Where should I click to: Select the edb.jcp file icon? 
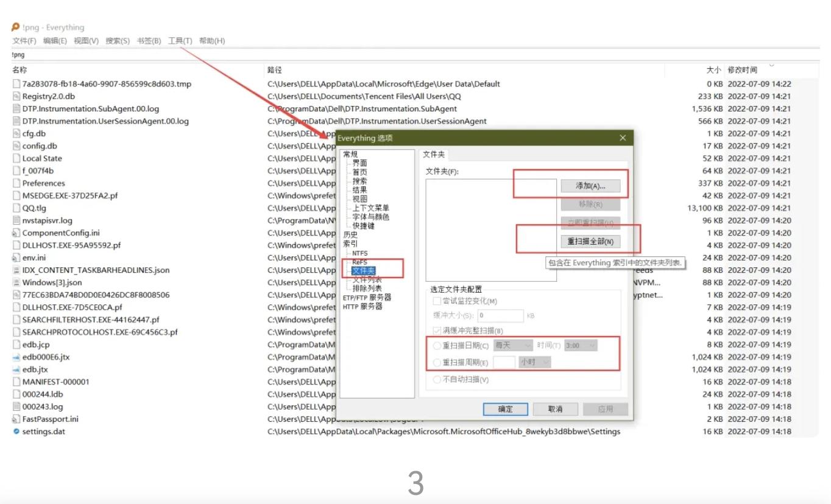16,345
